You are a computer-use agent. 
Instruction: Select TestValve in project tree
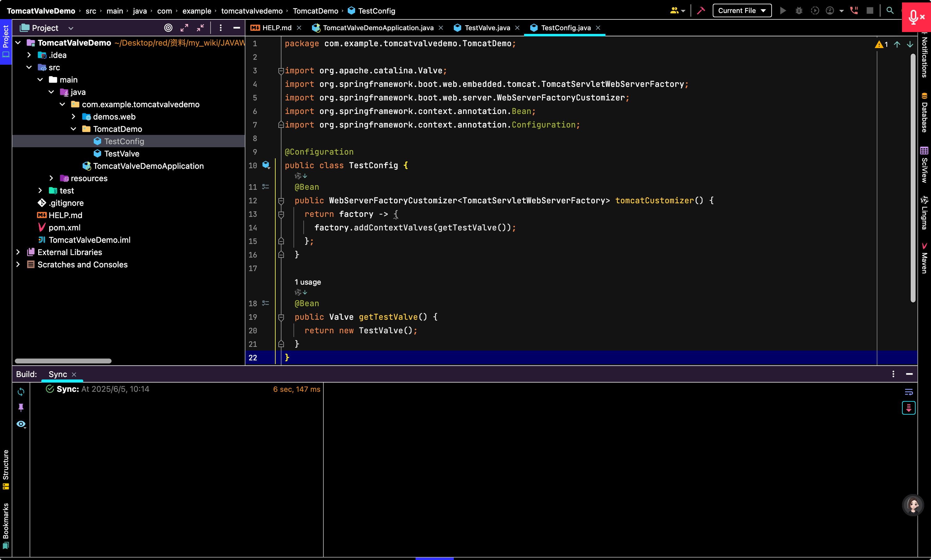(x=121, y=154)
